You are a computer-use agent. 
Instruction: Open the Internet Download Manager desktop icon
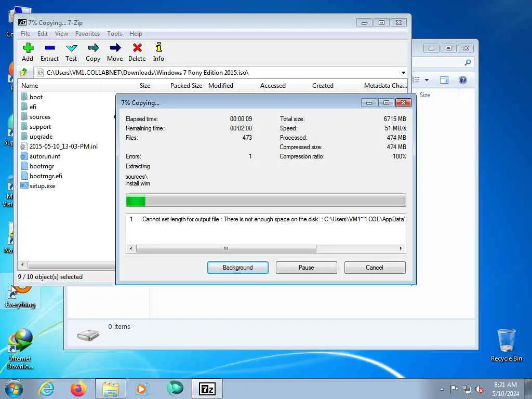coord(20,349)
